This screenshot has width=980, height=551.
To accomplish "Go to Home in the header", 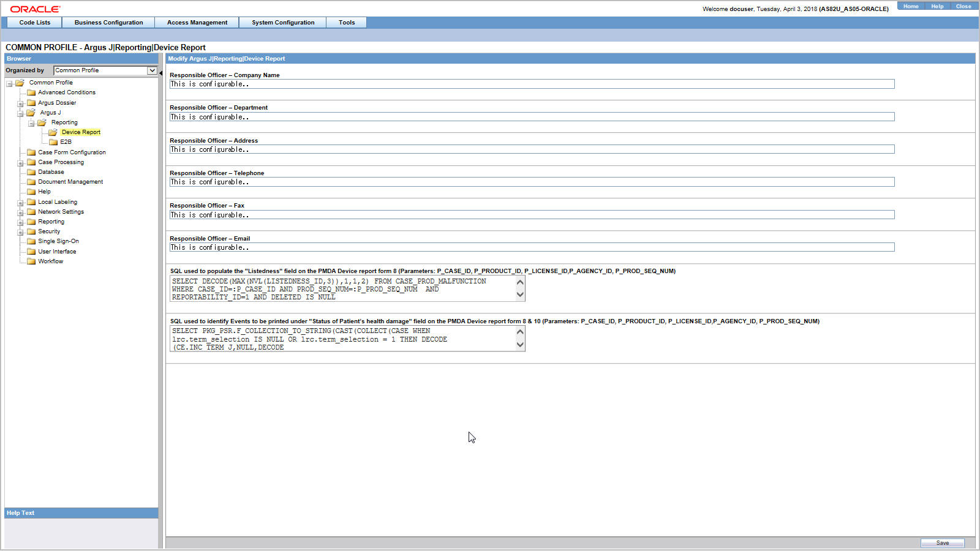I will tap(911, 6).
